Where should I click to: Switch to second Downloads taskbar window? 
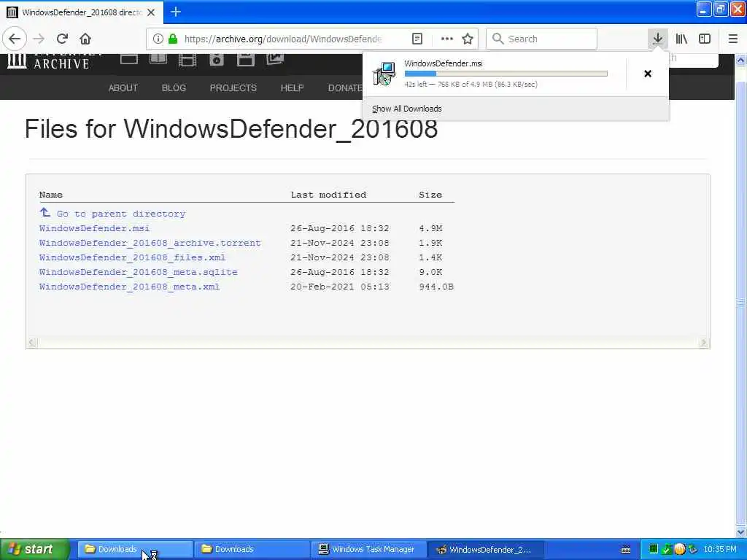tap(251, 549)
